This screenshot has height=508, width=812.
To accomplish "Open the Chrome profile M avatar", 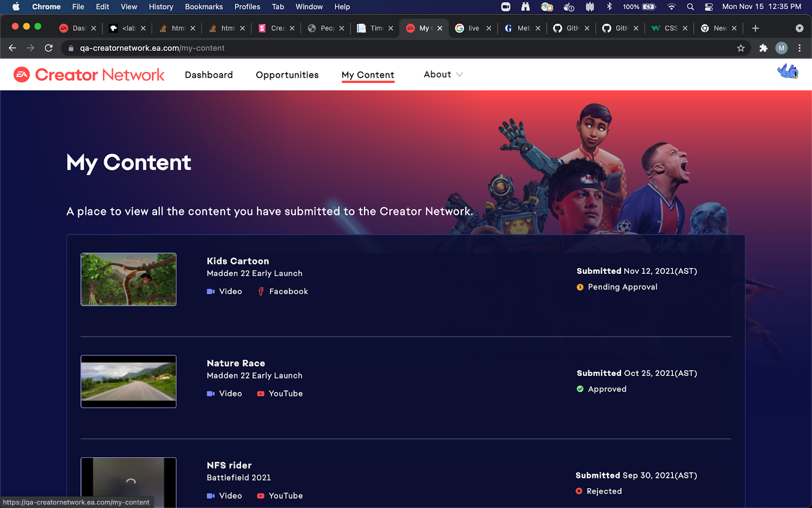I will [782, 48].
